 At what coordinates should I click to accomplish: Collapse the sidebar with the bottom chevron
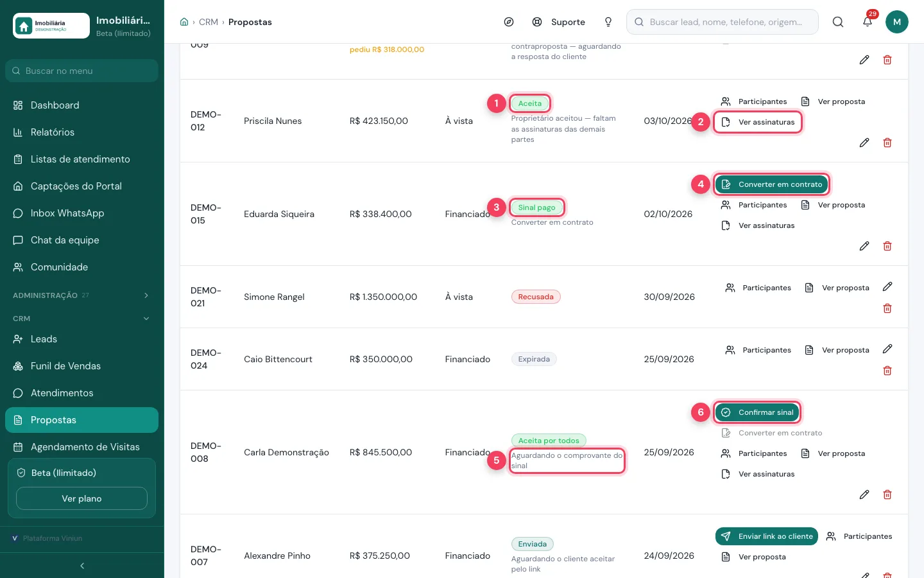coord(82,566)
